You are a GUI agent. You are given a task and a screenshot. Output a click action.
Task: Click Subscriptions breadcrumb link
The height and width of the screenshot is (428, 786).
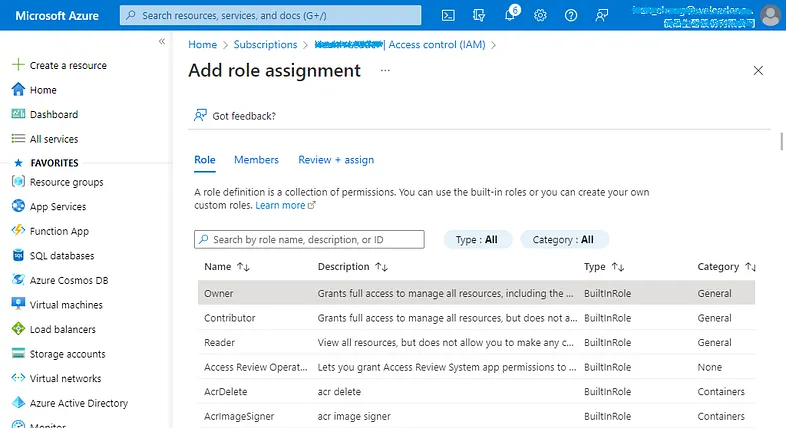[x=265, y=45]
